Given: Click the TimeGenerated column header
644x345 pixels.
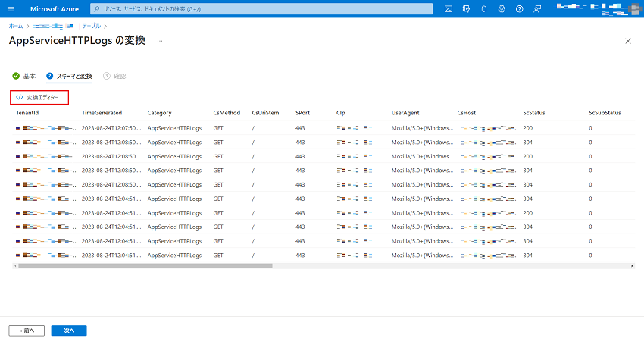Looking at the screenshot, I should 102,113.
